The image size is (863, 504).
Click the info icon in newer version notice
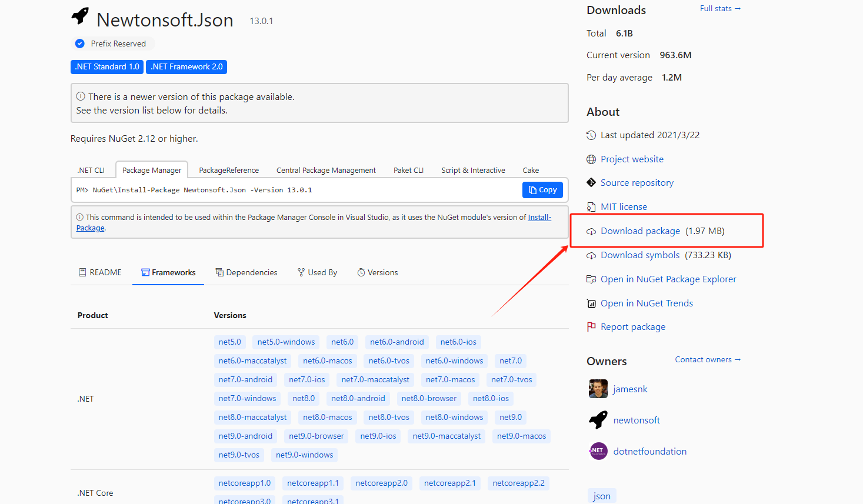pos(81,96)
